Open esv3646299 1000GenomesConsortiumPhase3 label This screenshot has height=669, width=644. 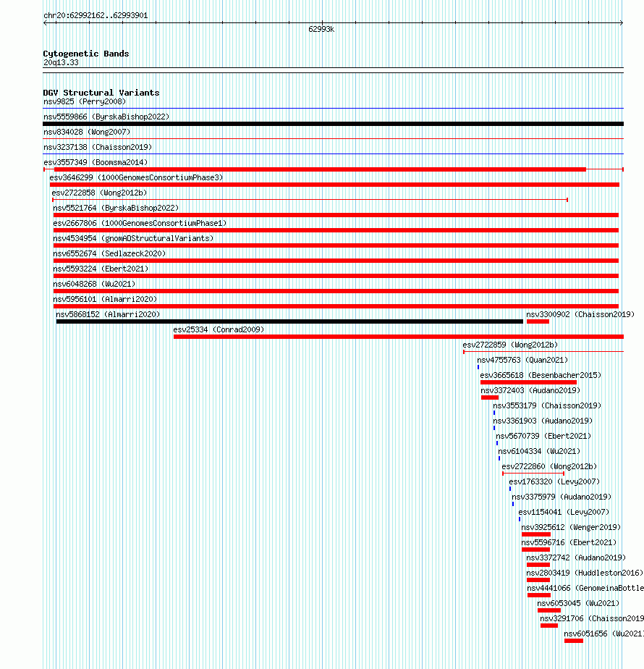[x=136, y=177]
